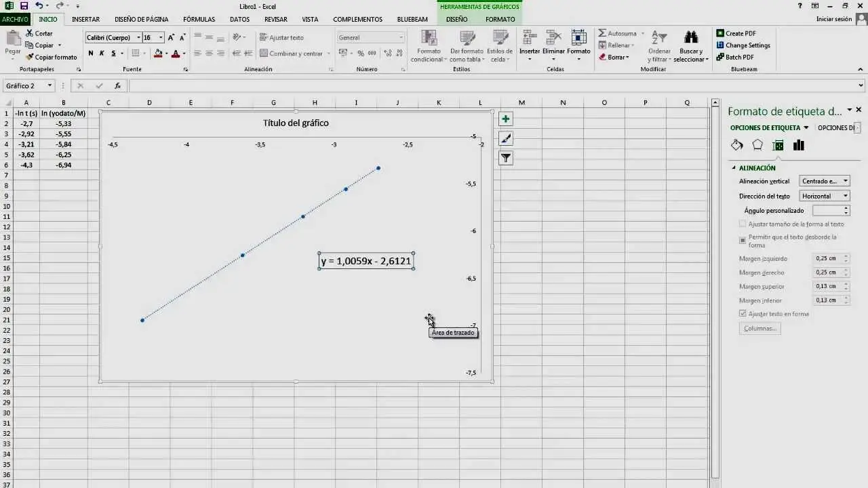Viewport: 868px width, 488px height.
Task: Toggle Permitir que el texto desborde la forma
Action: (743, 241)
